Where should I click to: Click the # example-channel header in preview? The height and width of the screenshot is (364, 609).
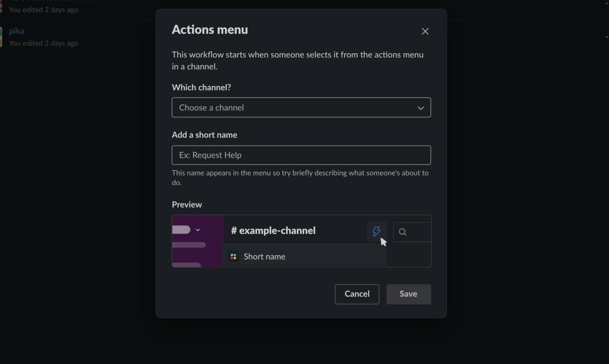(x=274, y=231)
